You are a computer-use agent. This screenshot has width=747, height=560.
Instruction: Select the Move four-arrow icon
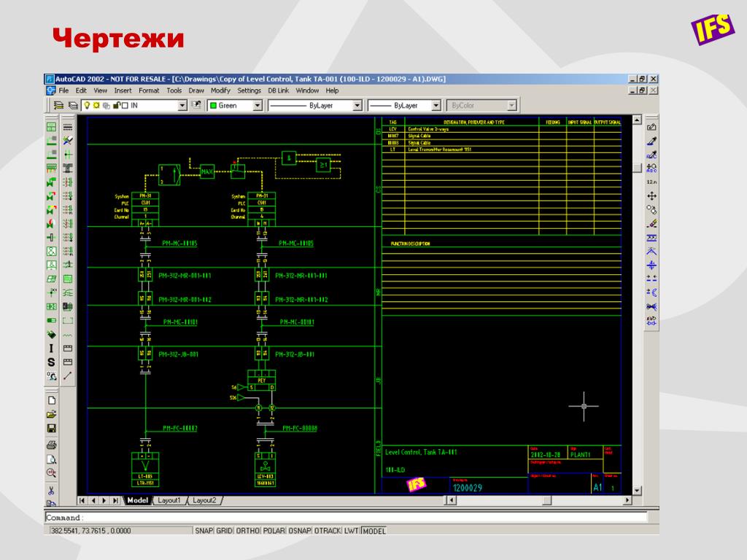651,195
